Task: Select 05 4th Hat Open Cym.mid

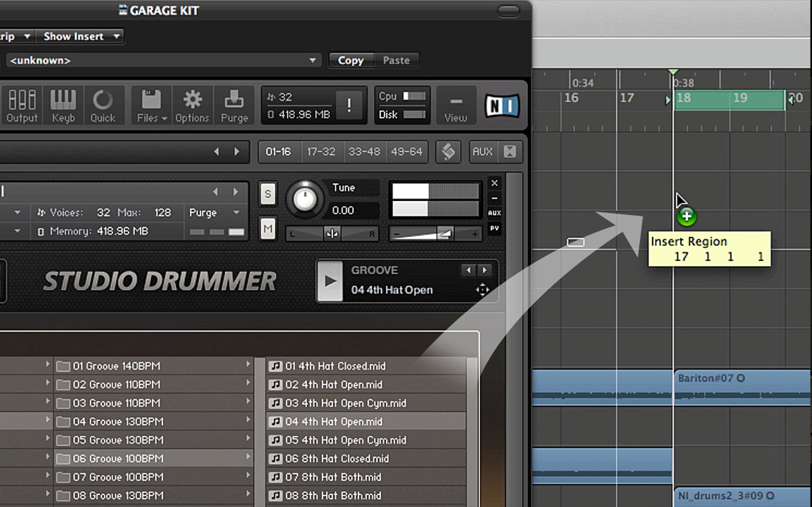Action: pos(366,440)
